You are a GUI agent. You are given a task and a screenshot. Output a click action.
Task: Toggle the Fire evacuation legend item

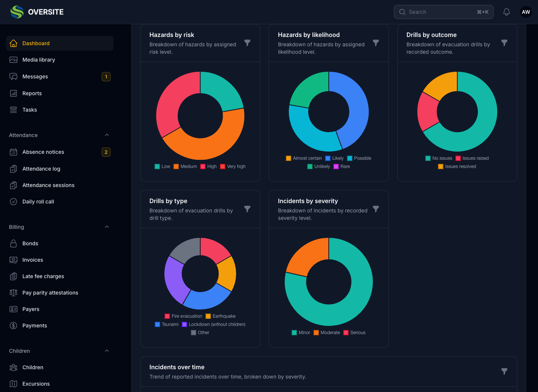coord(183,316)
